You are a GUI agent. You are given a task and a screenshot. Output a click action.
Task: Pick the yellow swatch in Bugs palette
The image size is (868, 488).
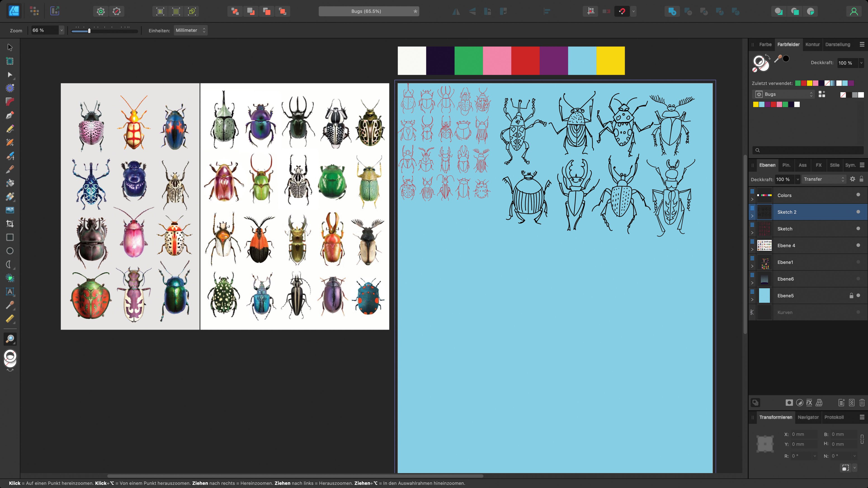[756, 104]
